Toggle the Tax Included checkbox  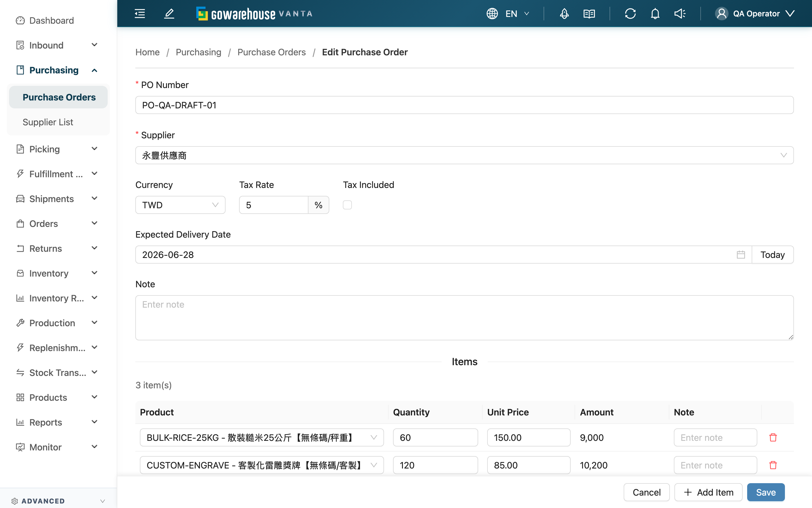point(347,205)
